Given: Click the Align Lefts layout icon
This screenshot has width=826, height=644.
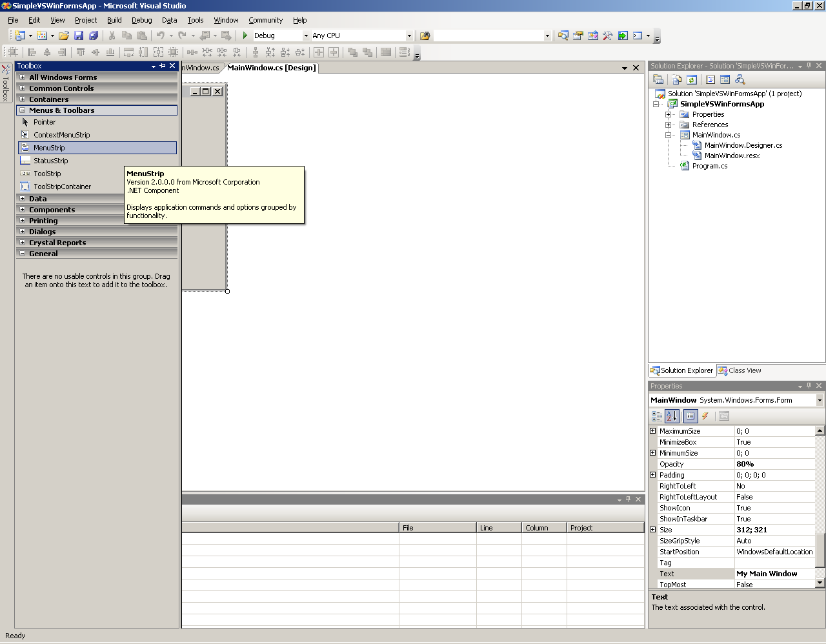Looking at the screenshot, I should (32, 52).
